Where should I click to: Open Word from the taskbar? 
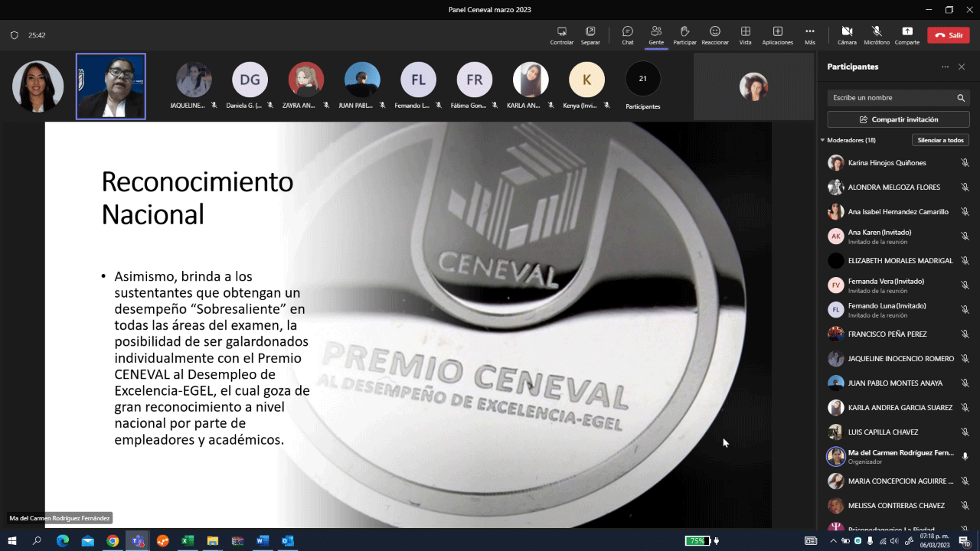[263, 540]
